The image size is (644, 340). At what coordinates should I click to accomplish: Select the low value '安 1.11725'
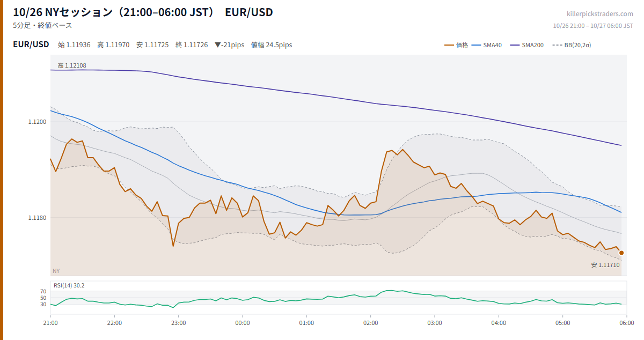pos(152,45)
